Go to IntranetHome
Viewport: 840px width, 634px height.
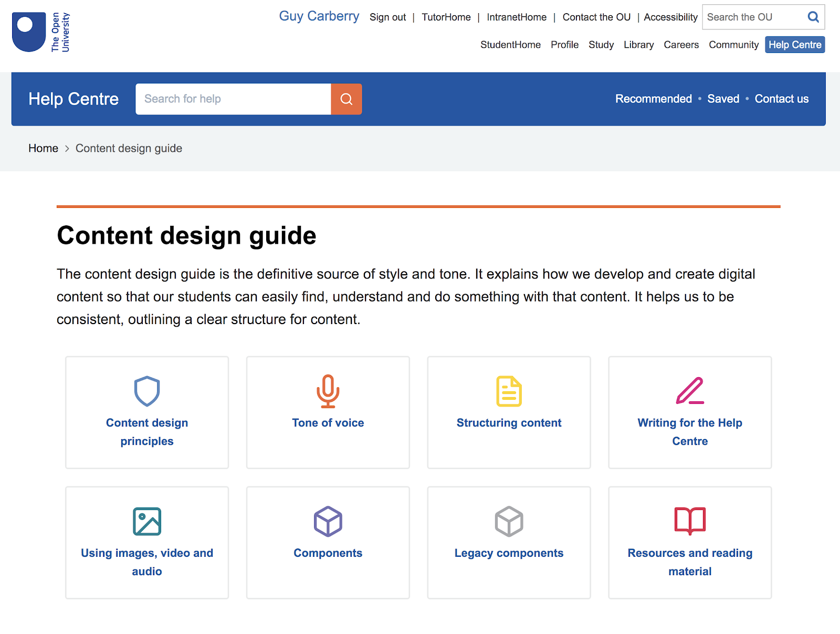coord(517,17)
